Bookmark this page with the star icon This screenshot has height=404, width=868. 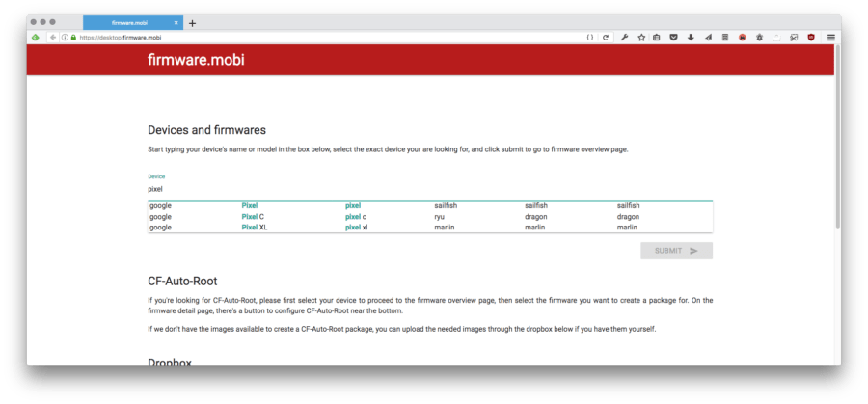click(x=641, y=38)
